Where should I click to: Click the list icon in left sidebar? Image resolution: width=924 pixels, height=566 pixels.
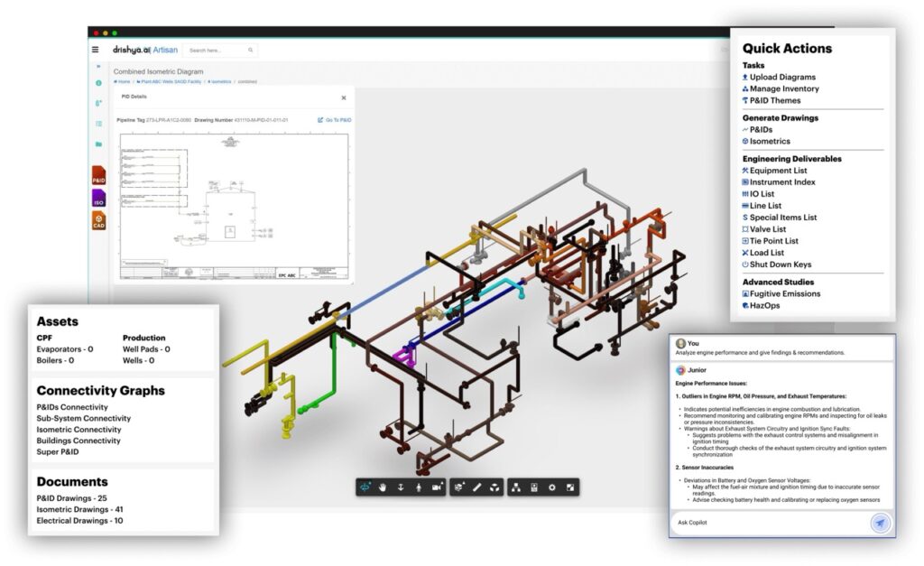click(x=98, y=124)
